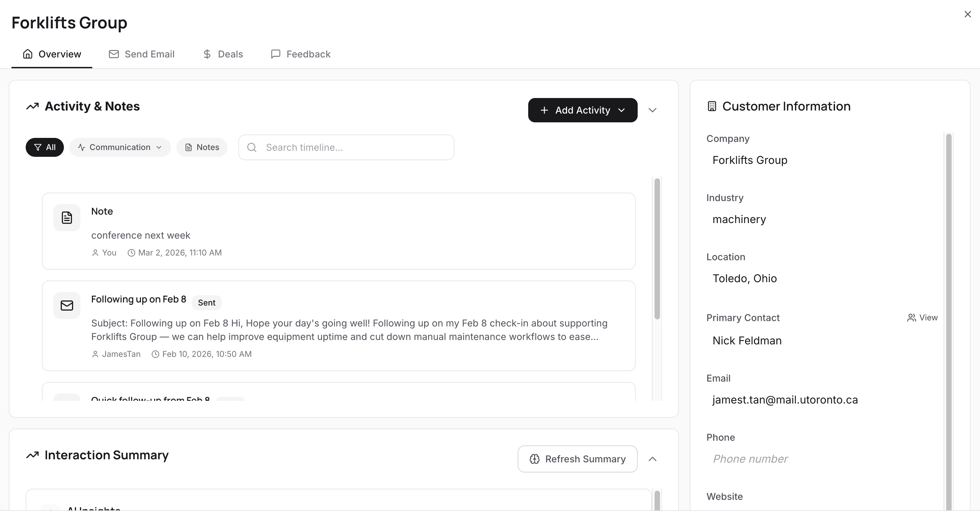Screen dimensions: 980x511
Task: Click the envelope icon on the Feb 8 email
Action: 67,305
